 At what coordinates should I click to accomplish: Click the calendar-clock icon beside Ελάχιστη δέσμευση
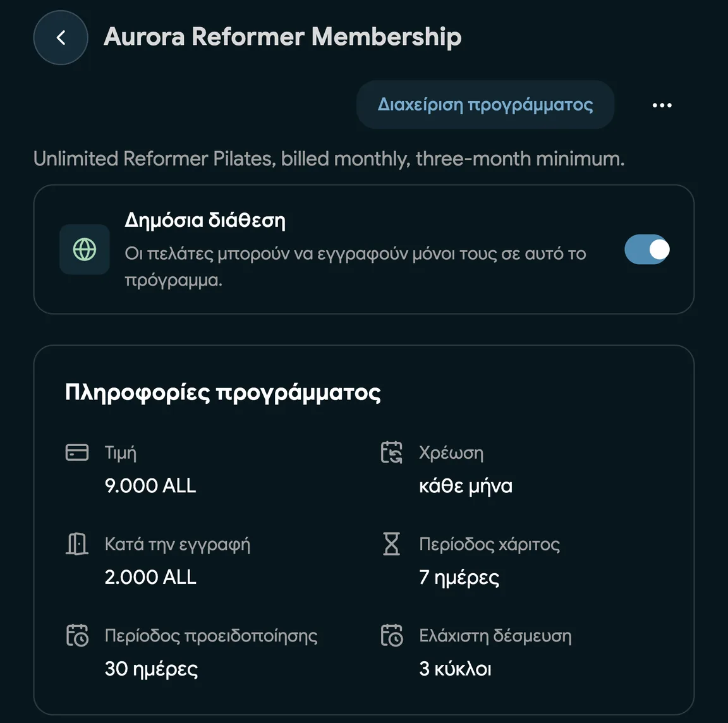pos(391,635)
